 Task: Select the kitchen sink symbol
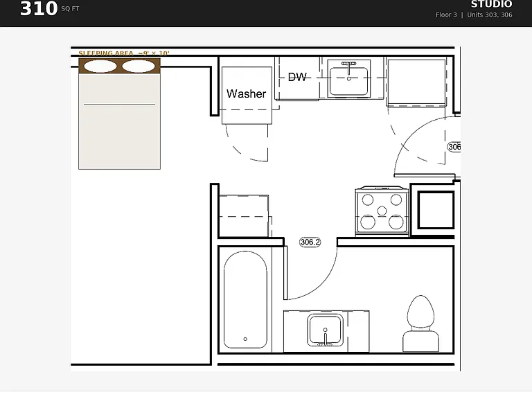tap(349, 79)
